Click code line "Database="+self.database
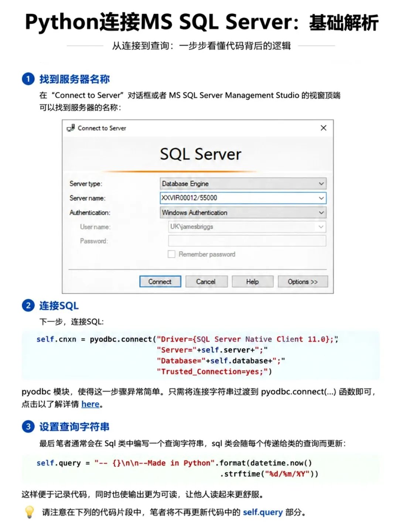 [221, 361]
